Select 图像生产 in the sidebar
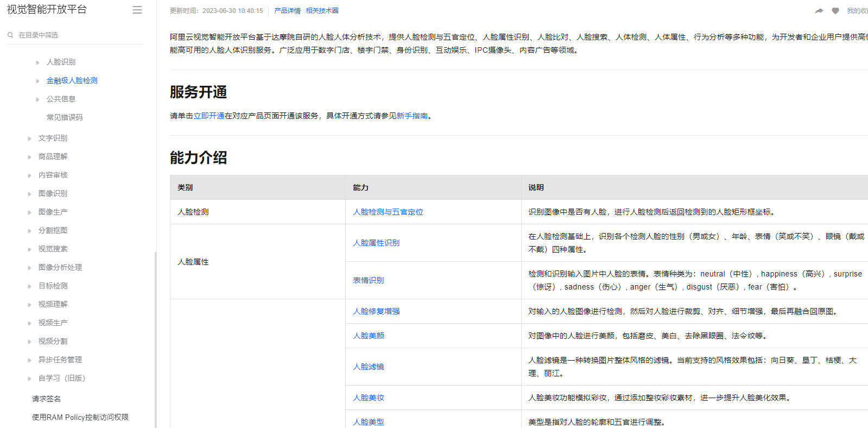Screen dimensions: 868x428 (53, 212)
